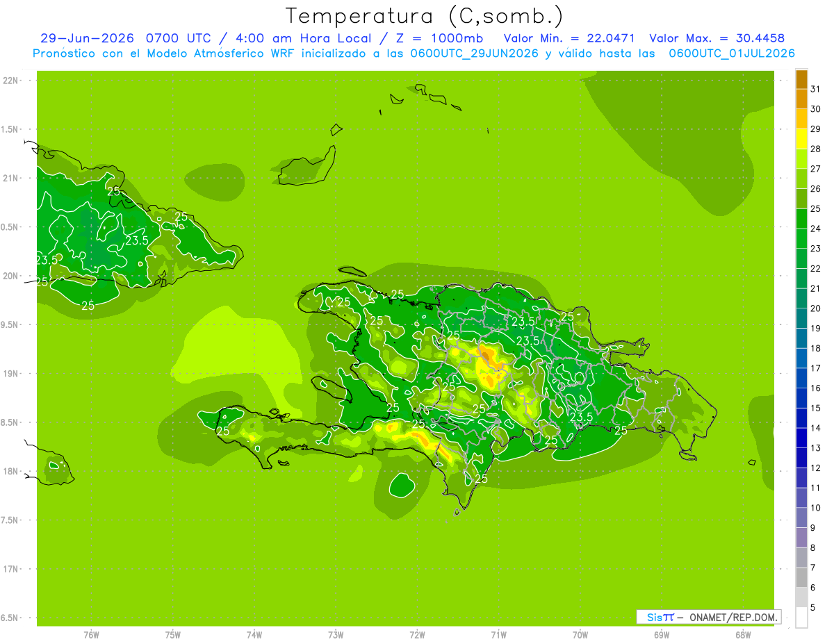Select 'Valor Max. = 30.4458' text
The height and width of the screenshot is (644, 834).
click(717, 38)
